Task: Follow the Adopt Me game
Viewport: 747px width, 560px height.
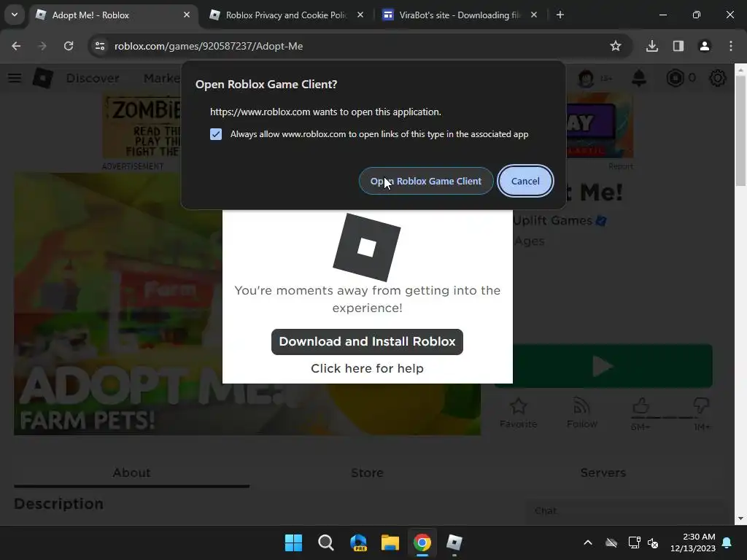Action: (581, 413)
